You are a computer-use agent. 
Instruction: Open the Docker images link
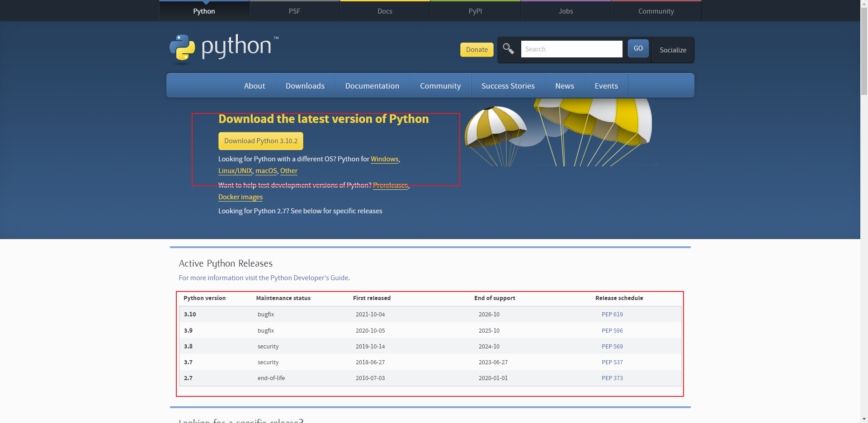click(x=241, y=197)
